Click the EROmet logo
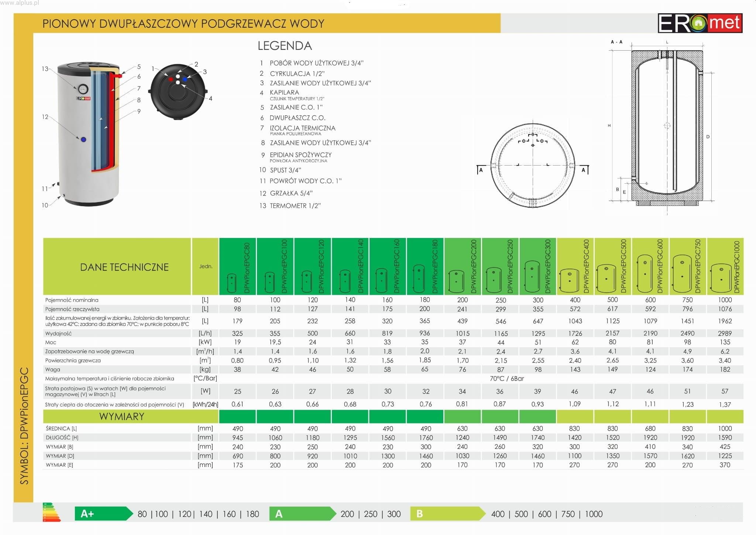Image resolution: width=756 pixels, height=535 pixels. pos(700,23)
